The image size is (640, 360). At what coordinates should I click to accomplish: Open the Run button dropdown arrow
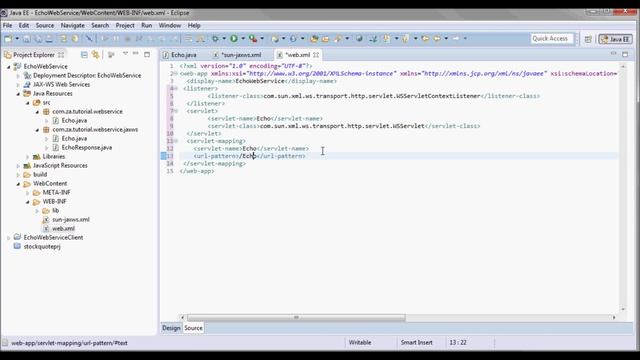click(242, 39)
